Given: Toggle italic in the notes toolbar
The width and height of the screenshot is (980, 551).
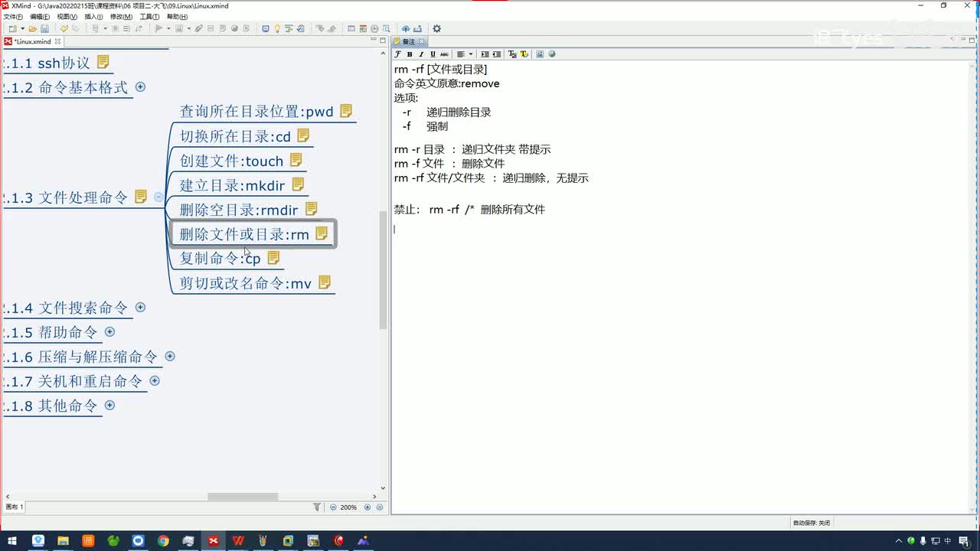Looking at the screenshot, I should 421,54.
